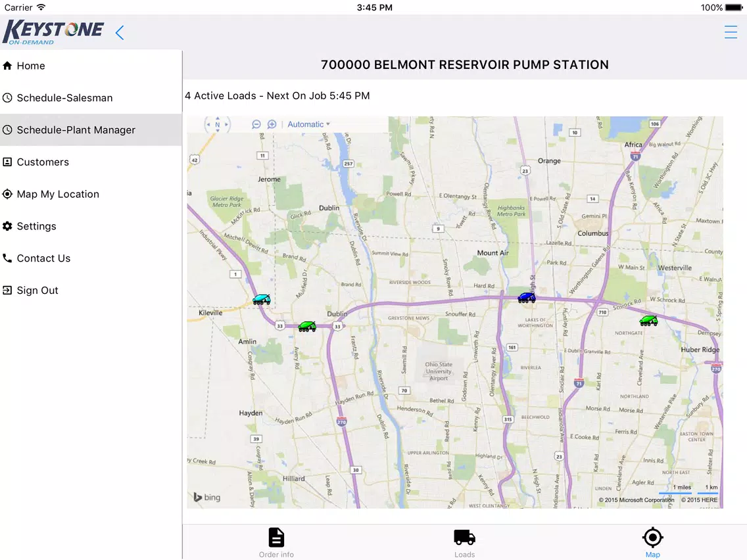Switch to the Loads tab
Screen dimensions: 747x560
(x=464, y=542)
